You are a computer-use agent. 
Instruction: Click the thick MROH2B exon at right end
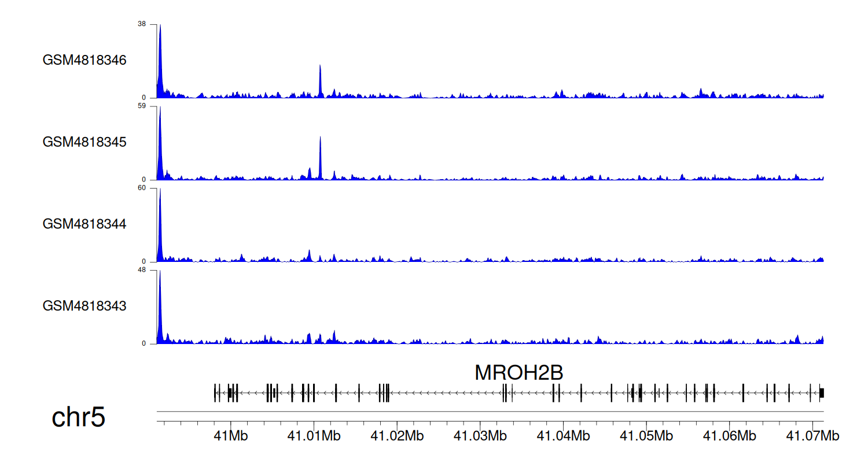(822, 393)
